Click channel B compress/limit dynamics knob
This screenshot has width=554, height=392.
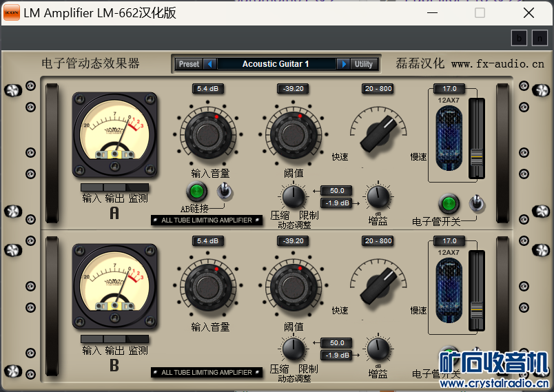pyautogui.click(x=294, y=349)
